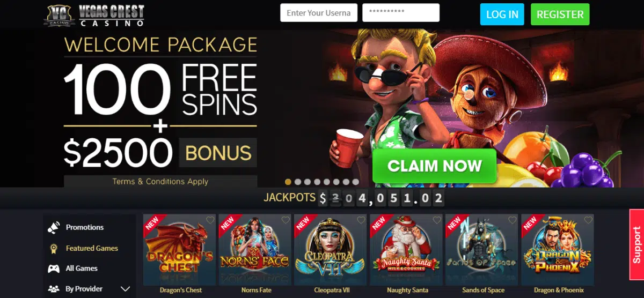644x298 pixels.
Task: Click the By Provider people icon
Action: (x=53, y=289)
